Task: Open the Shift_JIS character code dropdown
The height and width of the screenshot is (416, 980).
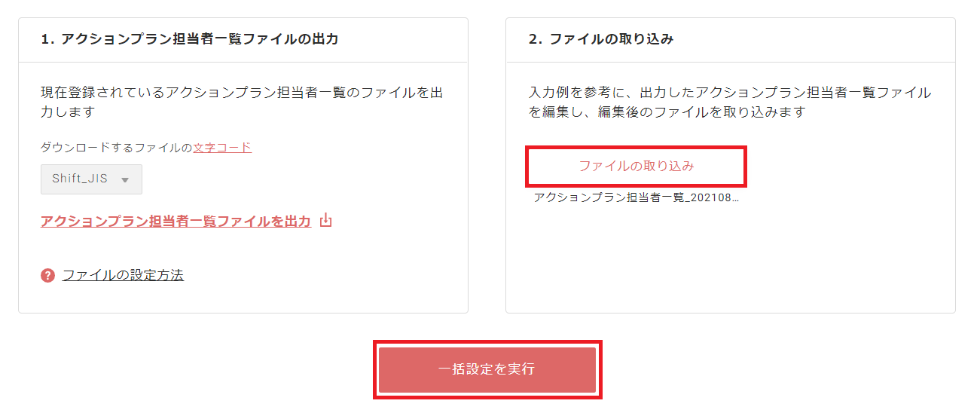Action: click(x=91, y=179)
